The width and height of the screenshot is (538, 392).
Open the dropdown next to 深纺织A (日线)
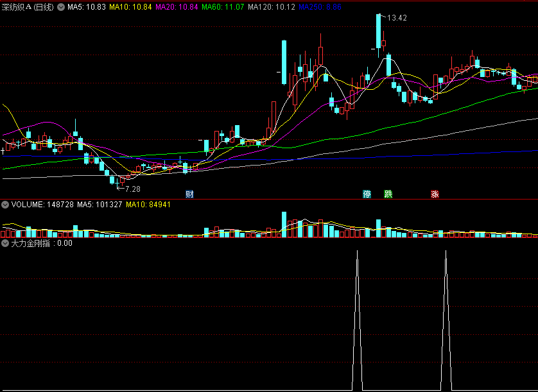61,7
